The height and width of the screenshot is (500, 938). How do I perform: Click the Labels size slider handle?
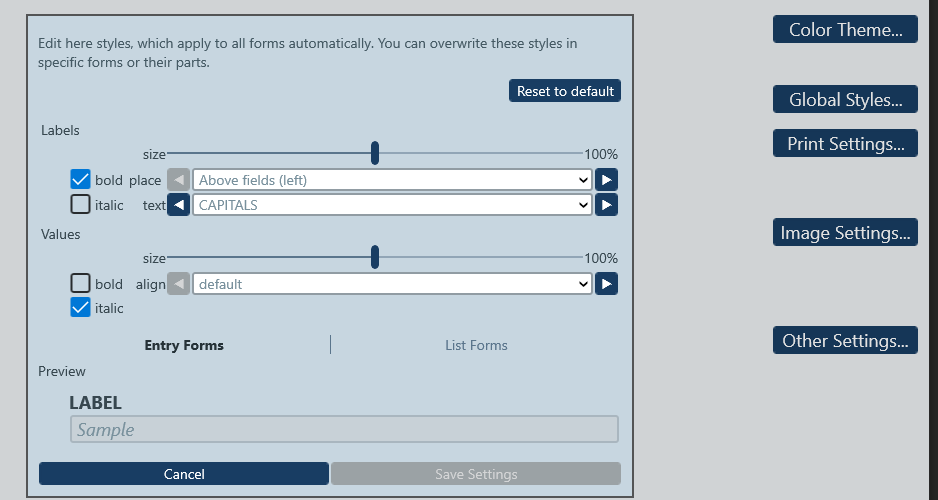(375, 152)
